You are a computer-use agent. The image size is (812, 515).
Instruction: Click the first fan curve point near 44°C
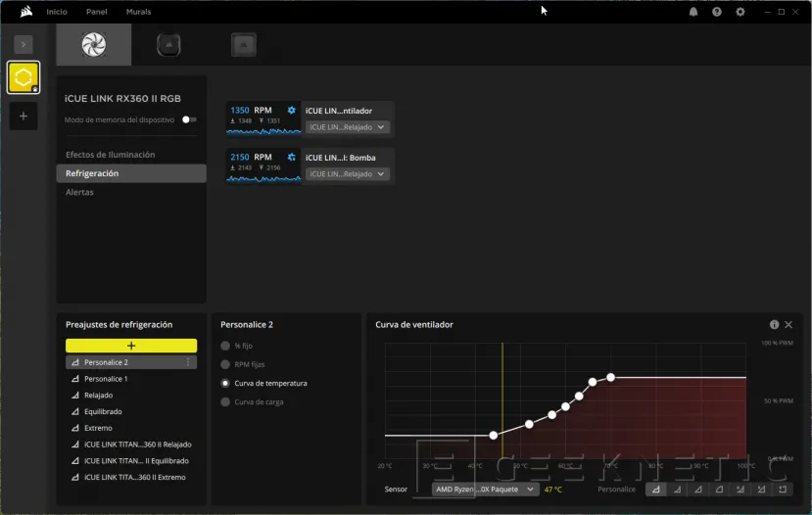tap(494, 436)
